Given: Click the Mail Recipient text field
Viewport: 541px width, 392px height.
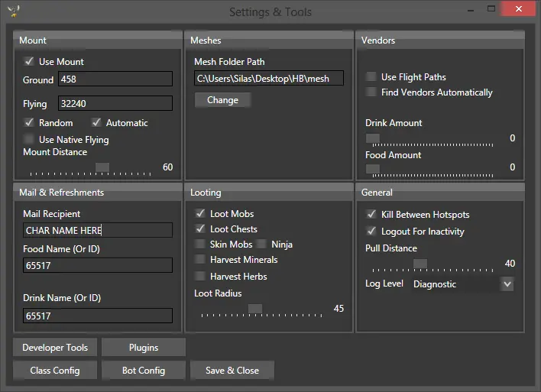Looking at the screenshot, I should click(97, 230).
